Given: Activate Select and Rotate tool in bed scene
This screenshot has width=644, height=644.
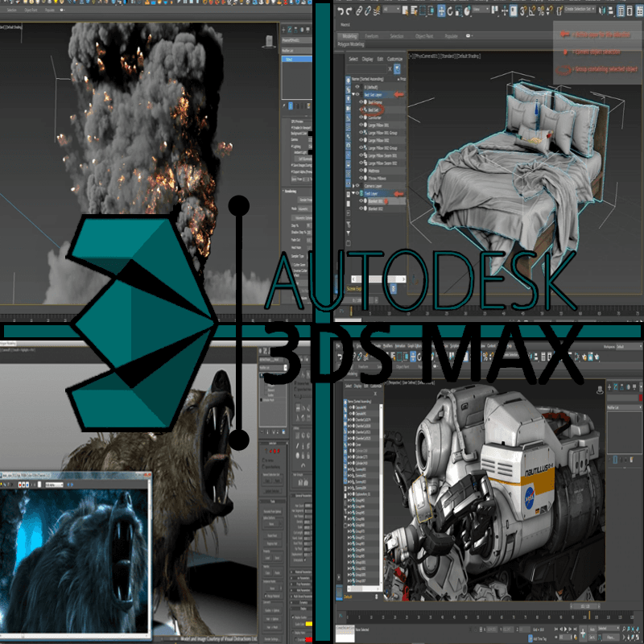Looking at the screenshot, I should coord(450,11).
